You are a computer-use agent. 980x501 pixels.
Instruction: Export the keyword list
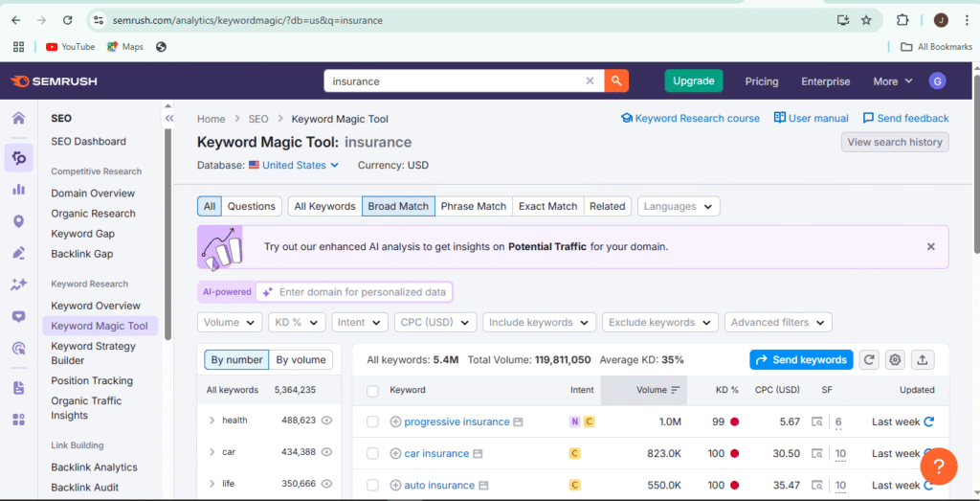pyautogui.click(x=922, y=359)
